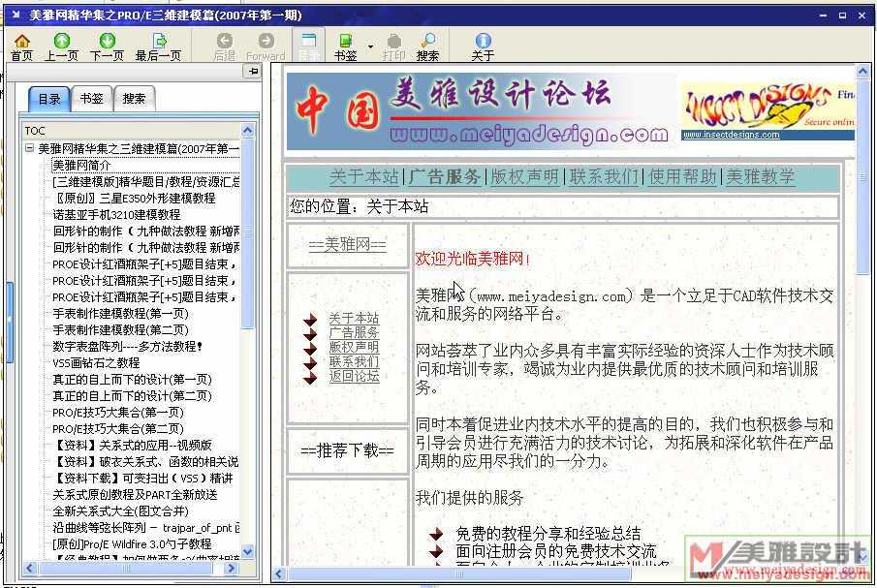Open 真正的自上而下的设计(第一页) entry
Viewport: 877px width, 588px height.
(x=132, y=379)
